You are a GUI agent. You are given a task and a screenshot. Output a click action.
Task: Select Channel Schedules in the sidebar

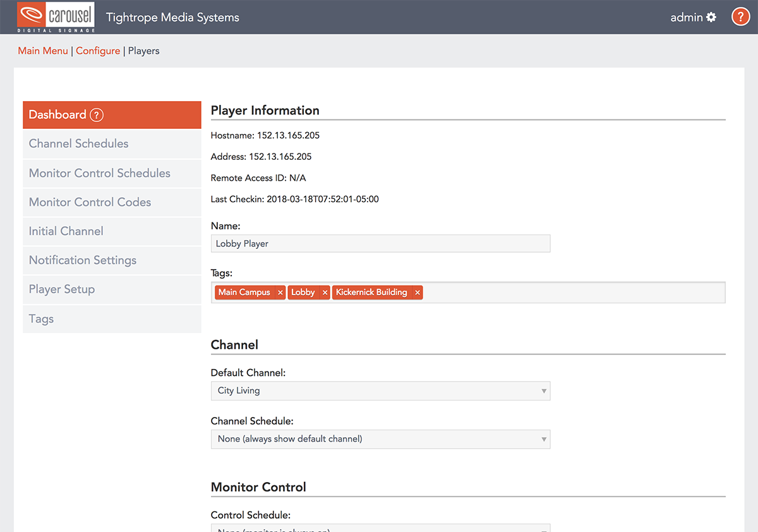(x=78, y=143)
